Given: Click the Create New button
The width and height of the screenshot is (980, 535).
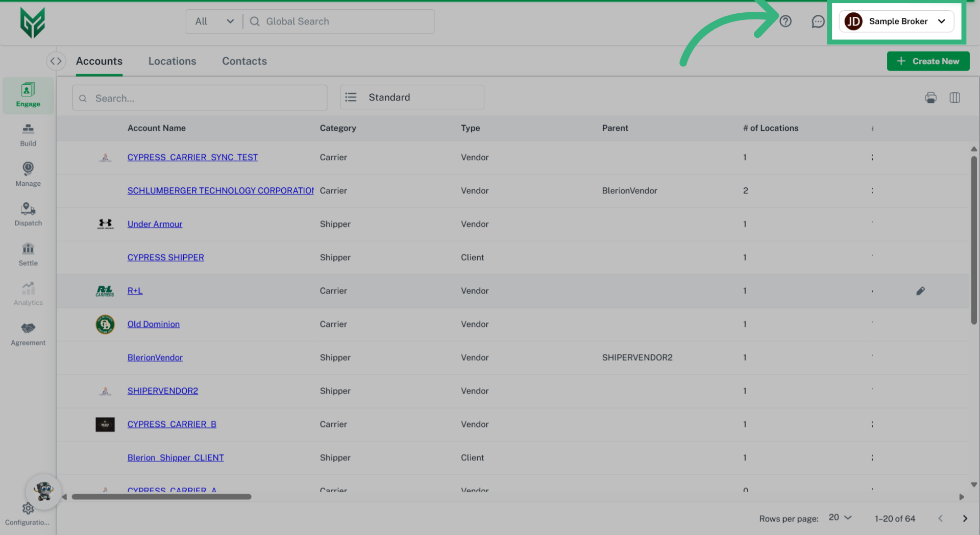Looking at the screenshot, I should pyautogui.click(x=928, y=61).
